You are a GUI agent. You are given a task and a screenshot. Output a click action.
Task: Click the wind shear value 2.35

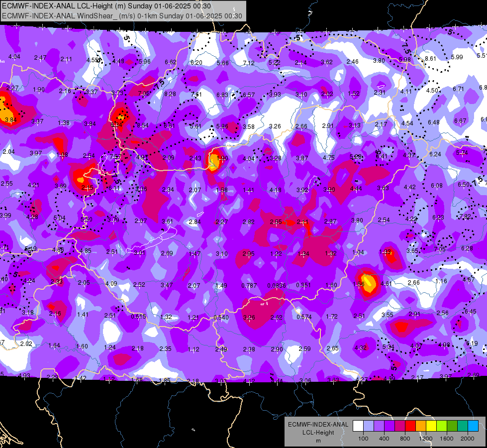[165, 349]
